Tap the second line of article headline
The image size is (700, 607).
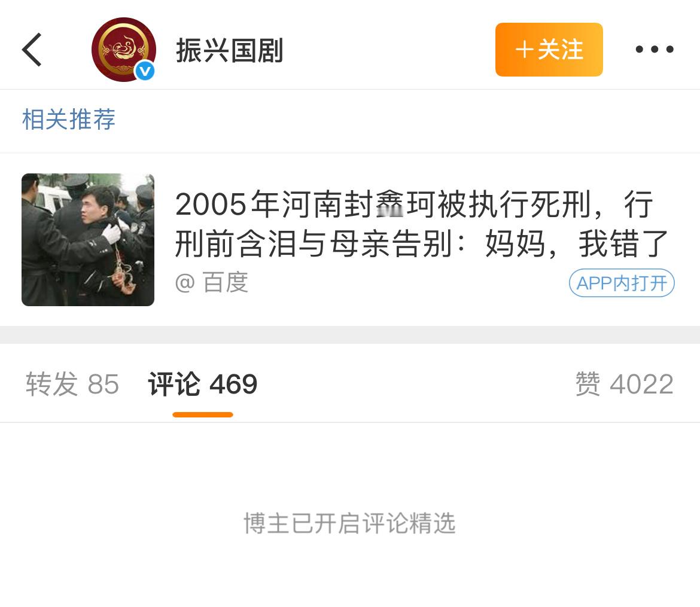pyautogui.click(x=421, y=243)
